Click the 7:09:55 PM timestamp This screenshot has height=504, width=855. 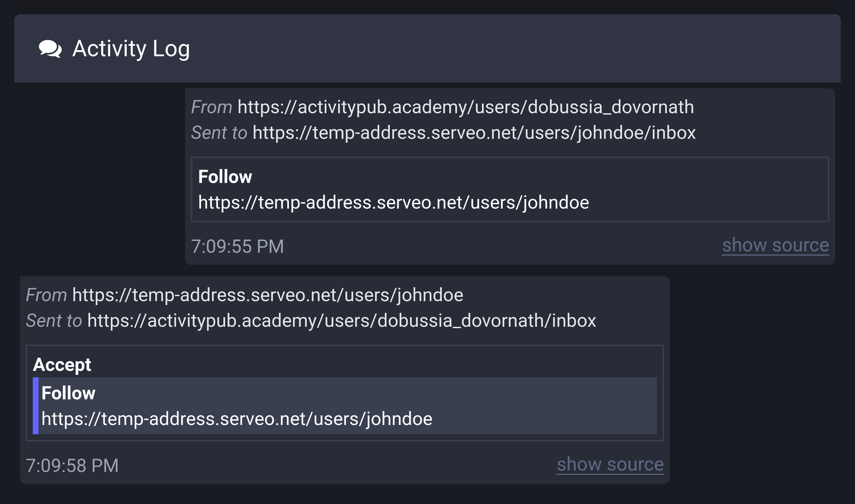(x=238, y=245)
